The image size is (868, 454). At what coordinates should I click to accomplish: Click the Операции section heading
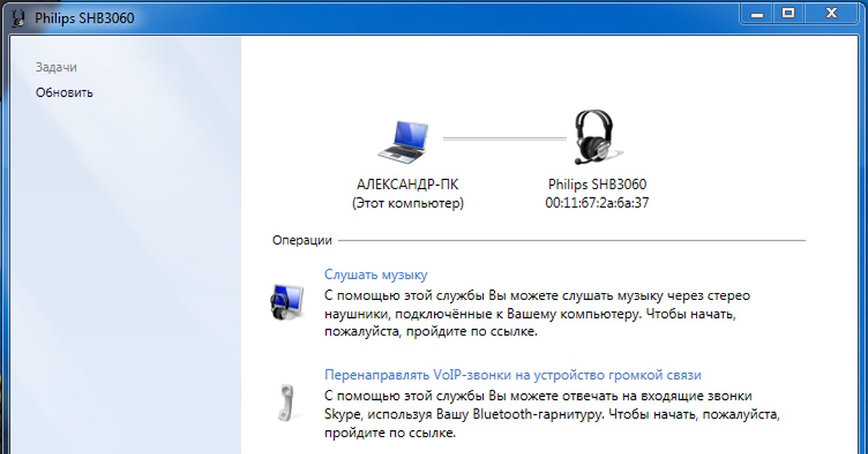pos(302,240)
